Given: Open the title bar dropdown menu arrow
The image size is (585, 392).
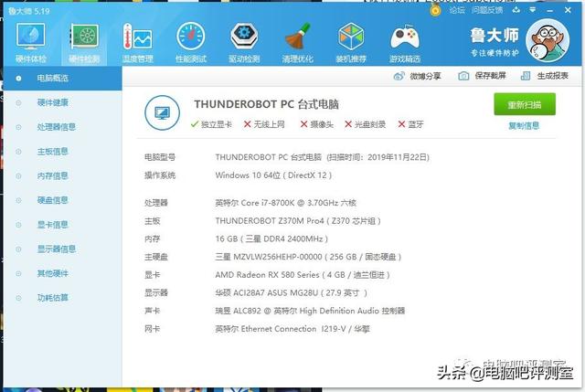Looking at the screenshot, I should 533,10.
